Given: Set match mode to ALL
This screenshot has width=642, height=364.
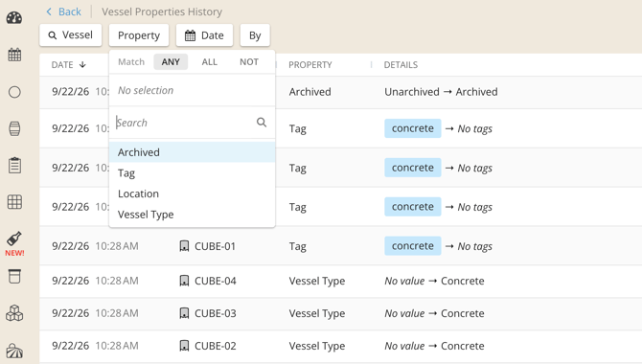Looking at the screenshot, I should pos(209,62).
